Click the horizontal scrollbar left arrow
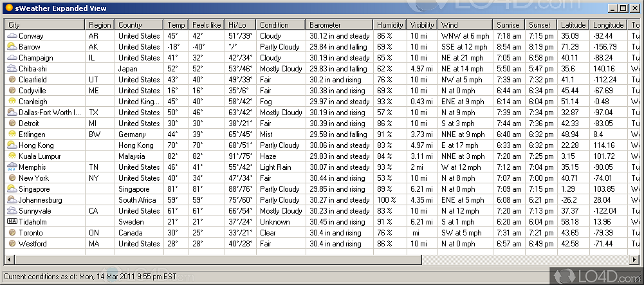The width and height of the screenshot is (644, 285). tap(9, 259)
